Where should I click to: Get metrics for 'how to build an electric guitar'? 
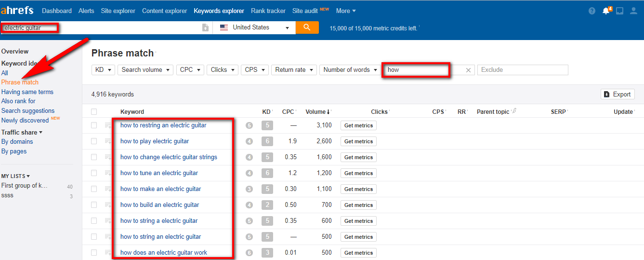(358, 205)
